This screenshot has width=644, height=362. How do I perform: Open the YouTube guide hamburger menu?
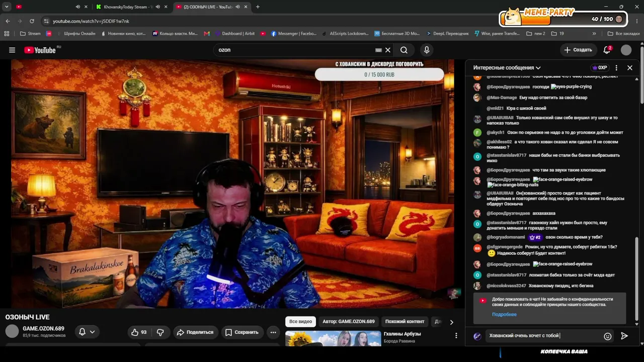coord(12,50)
